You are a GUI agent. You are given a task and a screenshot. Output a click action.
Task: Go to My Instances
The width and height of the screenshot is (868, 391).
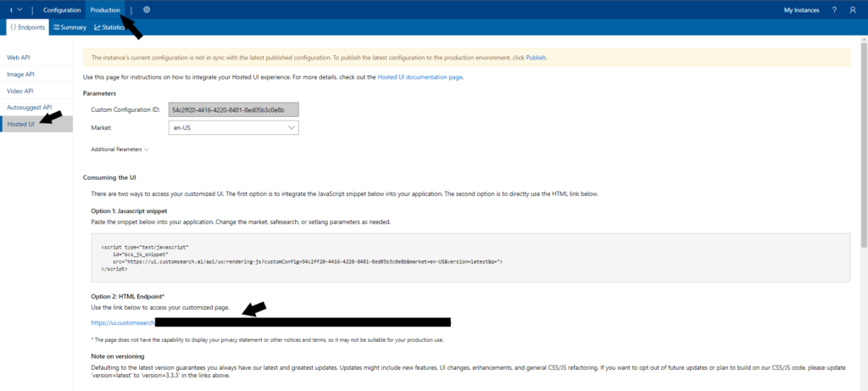click(x=801, y=9)
